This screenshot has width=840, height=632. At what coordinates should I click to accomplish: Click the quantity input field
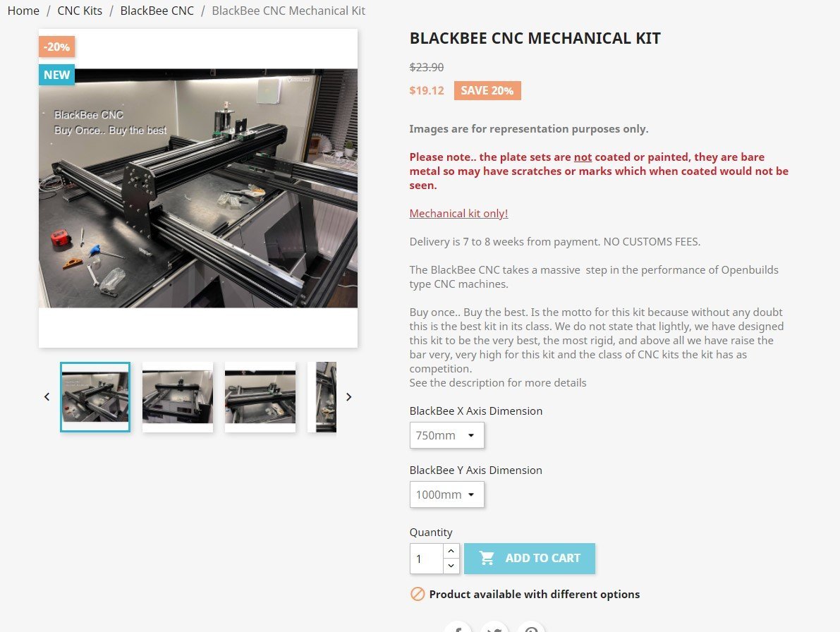tap(427, 559)
